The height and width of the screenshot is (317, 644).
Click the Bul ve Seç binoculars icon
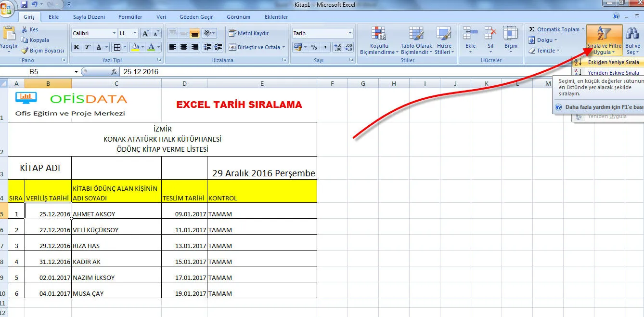(x=632, y=34)
